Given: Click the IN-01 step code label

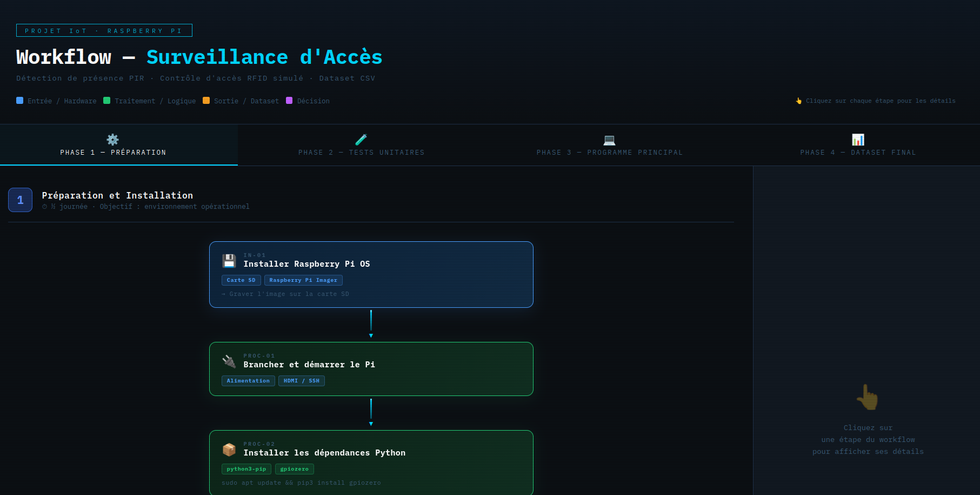Looking at the screenshot, I should coord(255,255).
